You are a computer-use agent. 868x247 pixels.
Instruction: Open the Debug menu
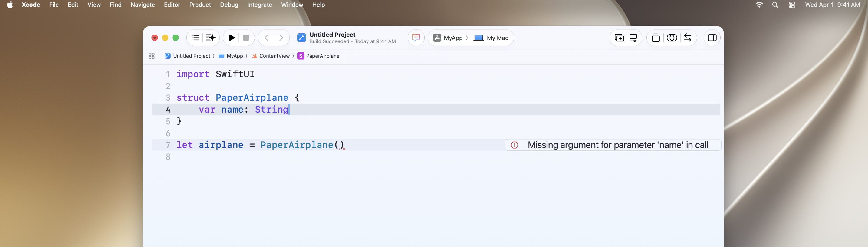[x=229, y=5]
